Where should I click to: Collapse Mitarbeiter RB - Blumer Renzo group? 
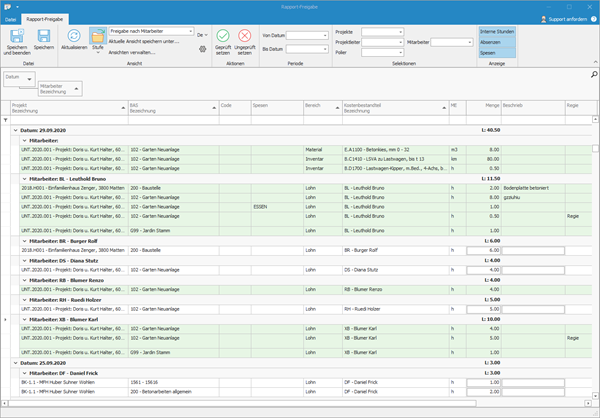pyautogui.click(x=24, y=280)
